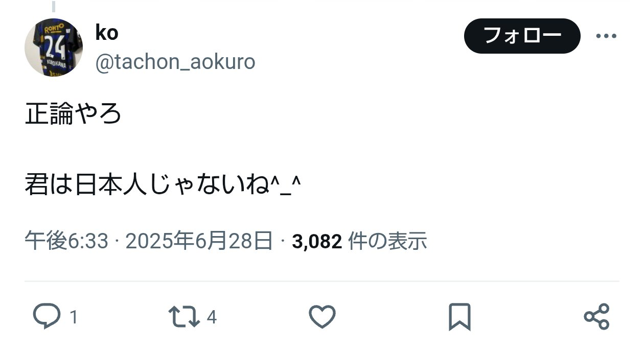Click the display name "ko"
Image resolution: width=644 pixels, height=350 pixels.
click(x=107, y=33)
